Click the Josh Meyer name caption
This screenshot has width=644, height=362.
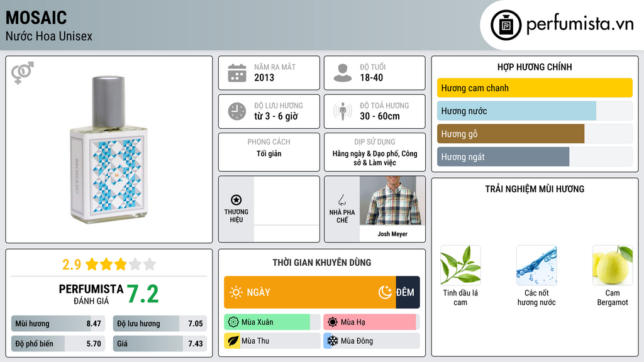[392, 234]
